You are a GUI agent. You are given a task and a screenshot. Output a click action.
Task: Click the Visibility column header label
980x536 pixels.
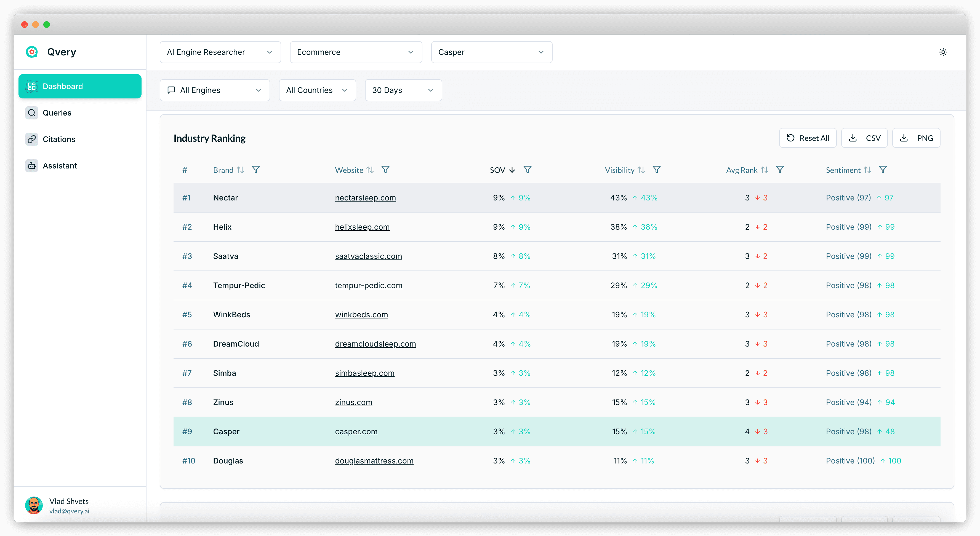[620, 170]
